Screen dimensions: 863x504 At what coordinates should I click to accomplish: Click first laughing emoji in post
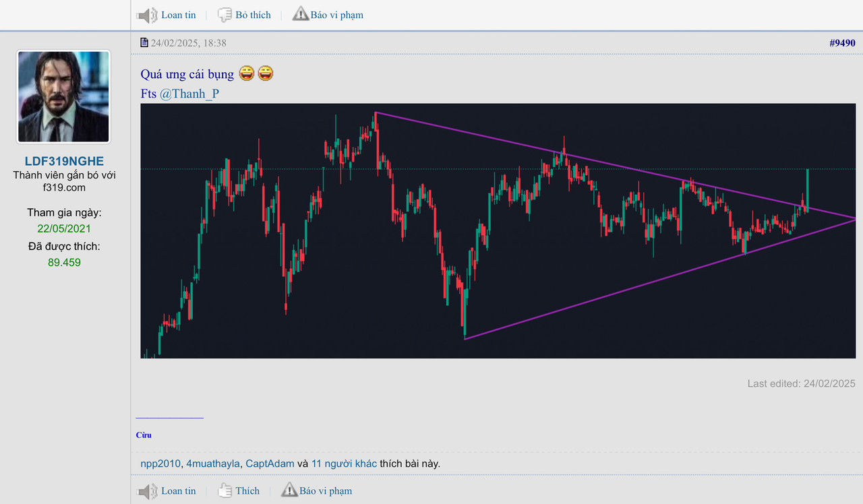click(247, 73)
